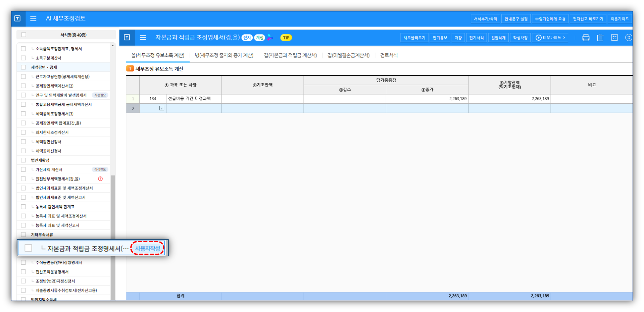
Task: Click the 전자신고 바로가기 button
Action: click(588, 19)
